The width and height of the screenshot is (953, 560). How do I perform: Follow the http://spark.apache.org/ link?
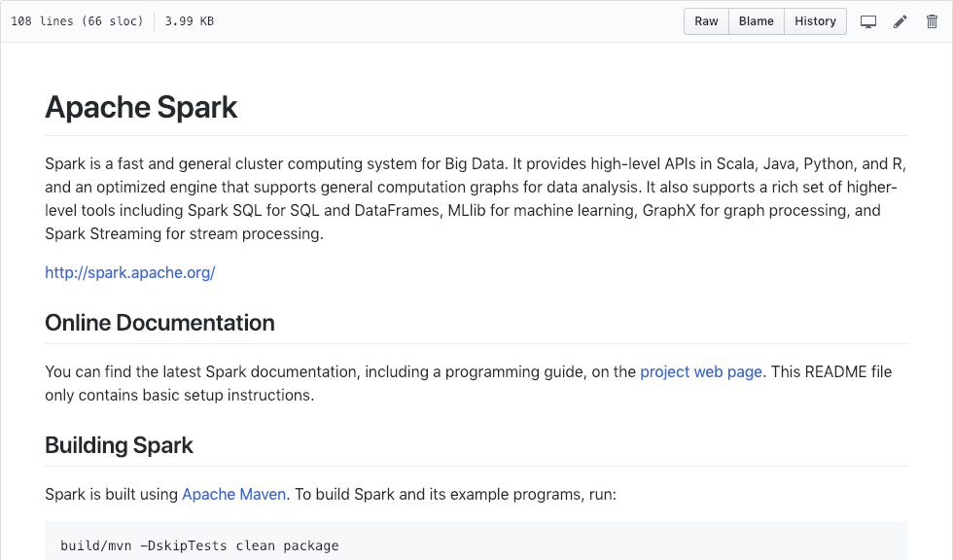click(x=130, y=273)
